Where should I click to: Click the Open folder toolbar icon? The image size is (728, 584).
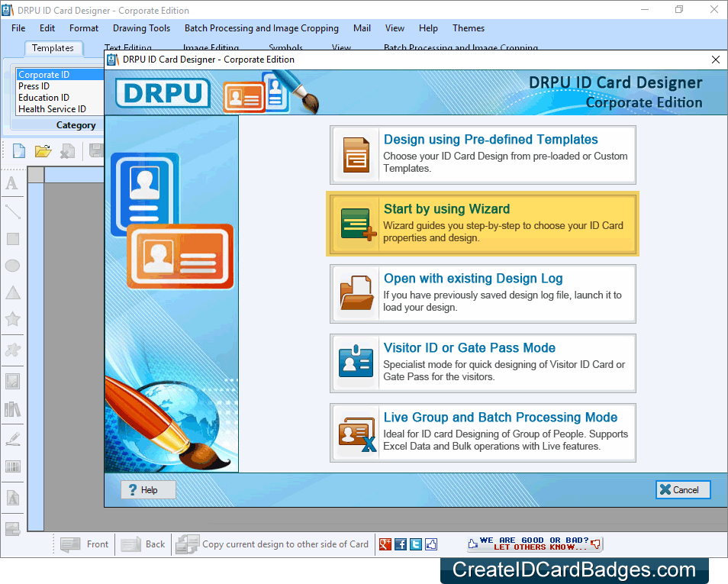tap(43, 151)
